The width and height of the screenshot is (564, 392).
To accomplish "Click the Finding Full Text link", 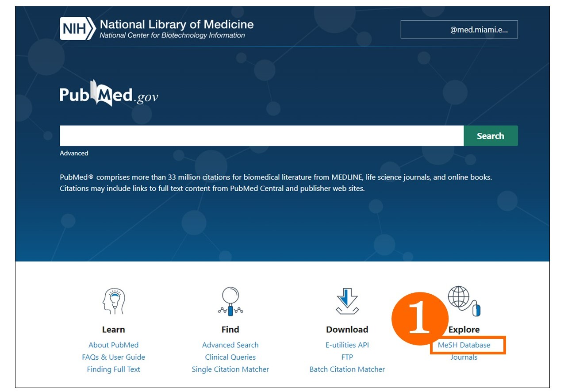I will point(113,369).
